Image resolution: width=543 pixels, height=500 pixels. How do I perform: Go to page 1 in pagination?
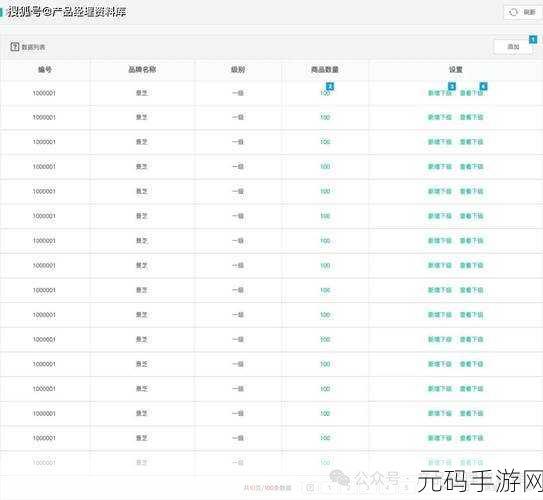pos(329,488)
